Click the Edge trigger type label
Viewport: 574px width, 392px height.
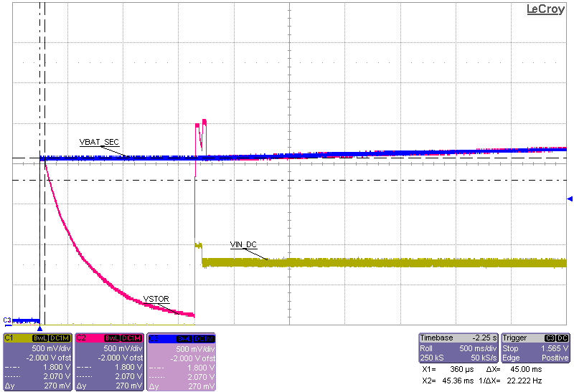point(511,358)
